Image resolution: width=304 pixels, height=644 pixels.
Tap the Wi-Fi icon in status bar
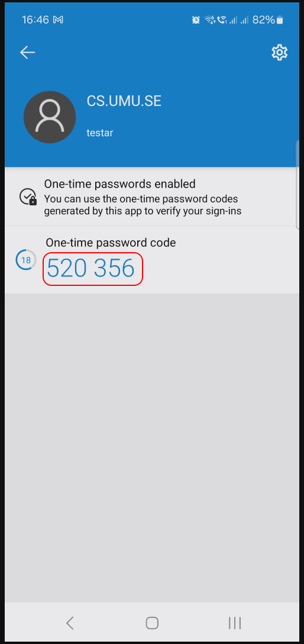(x=210, y=20)
